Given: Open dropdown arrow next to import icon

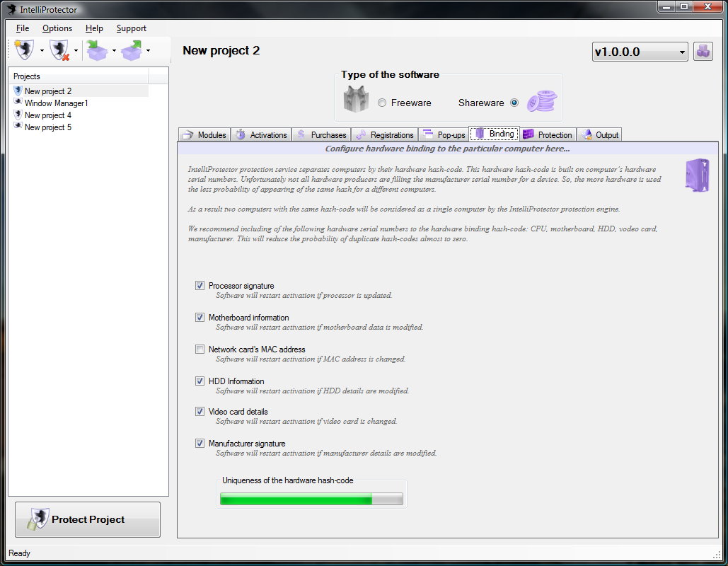Looking at the screenshot, I should [x=114, y=51].
